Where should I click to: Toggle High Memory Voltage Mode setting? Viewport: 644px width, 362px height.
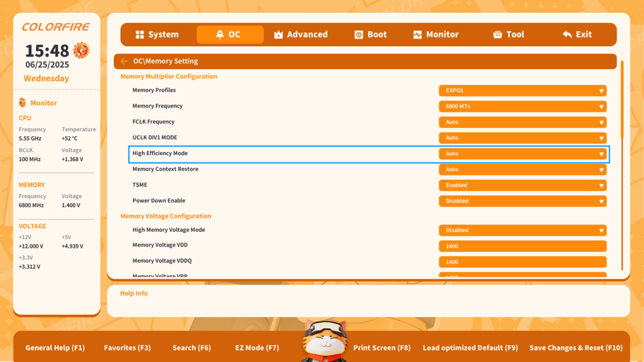pyautogui.click(x=522, y=230)
